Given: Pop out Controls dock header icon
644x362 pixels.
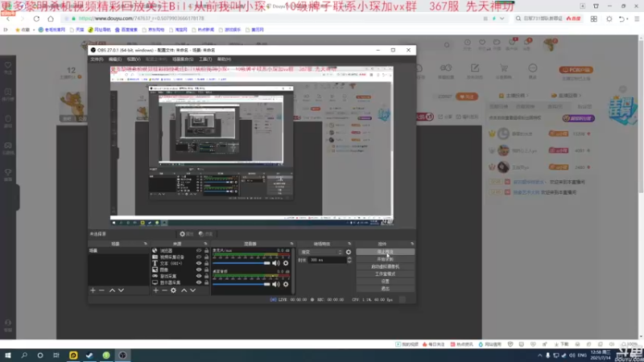Looking at the screenshot, I should (x=412, y=244).
